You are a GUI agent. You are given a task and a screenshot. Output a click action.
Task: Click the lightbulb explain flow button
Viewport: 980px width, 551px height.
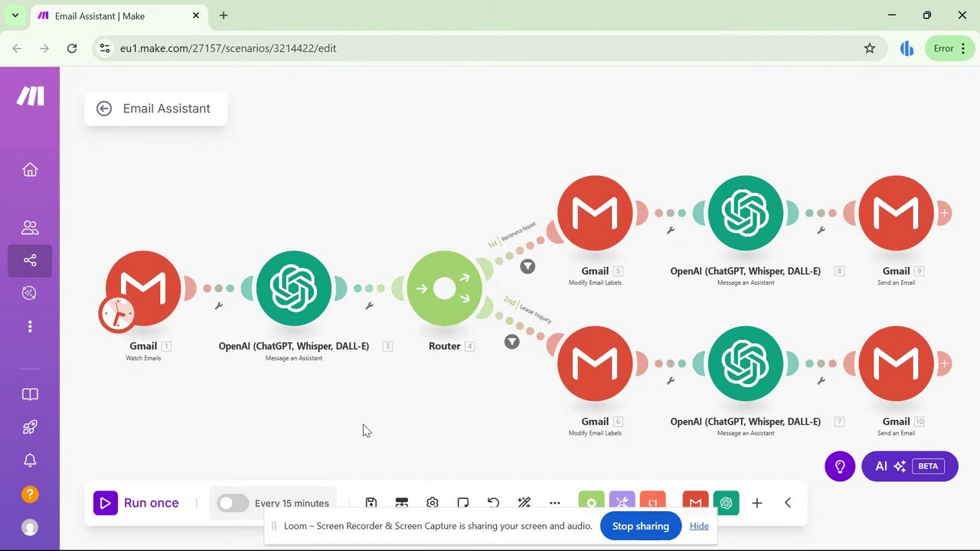840,466
